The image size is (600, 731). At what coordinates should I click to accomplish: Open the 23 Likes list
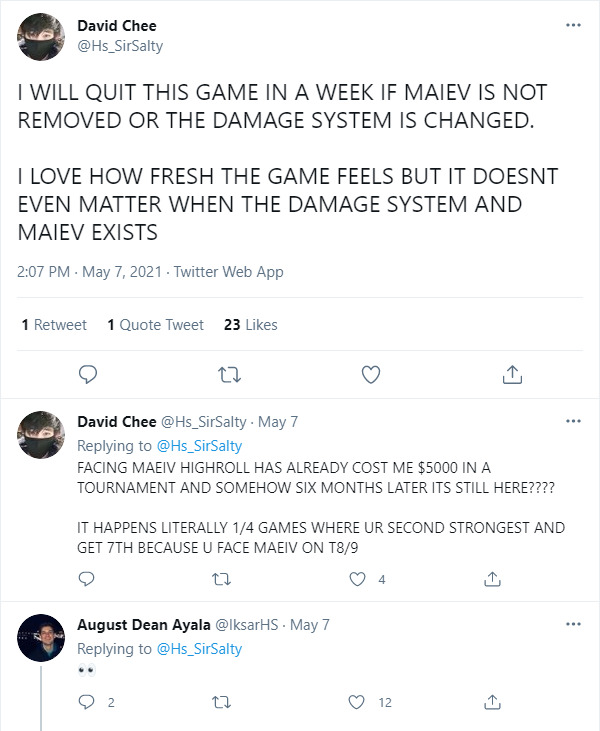(250, 325)
